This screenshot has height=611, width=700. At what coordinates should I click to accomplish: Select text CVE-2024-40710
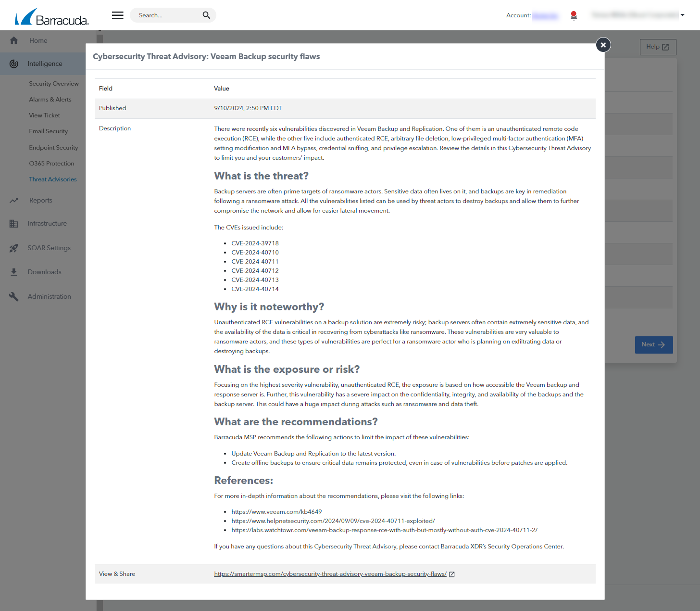(x=255, y=253)
